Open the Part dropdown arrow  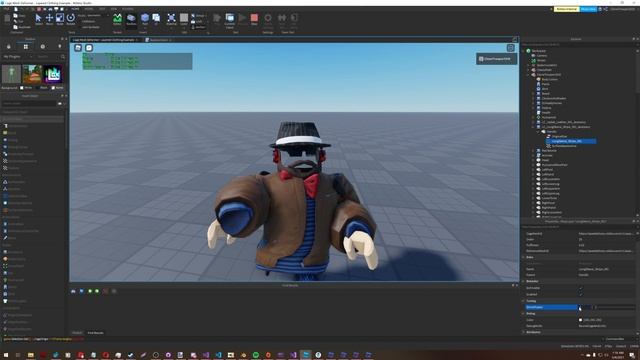(145, 28)
